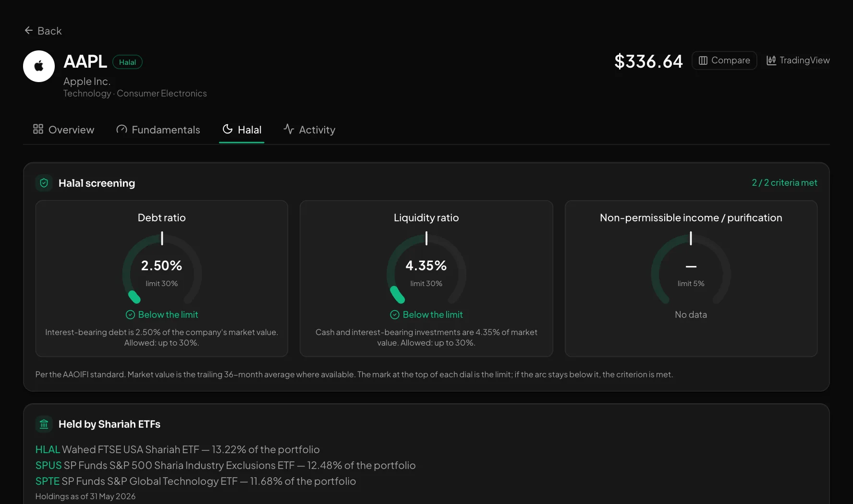Click the TradingView candlestick icon
Screen dimensions: 853x504
click(x=771, y=60)
